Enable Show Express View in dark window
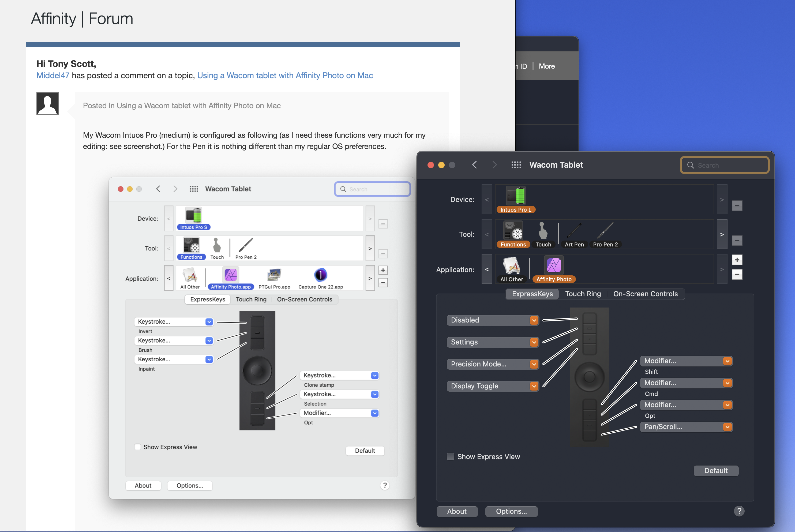 point(451,456)
